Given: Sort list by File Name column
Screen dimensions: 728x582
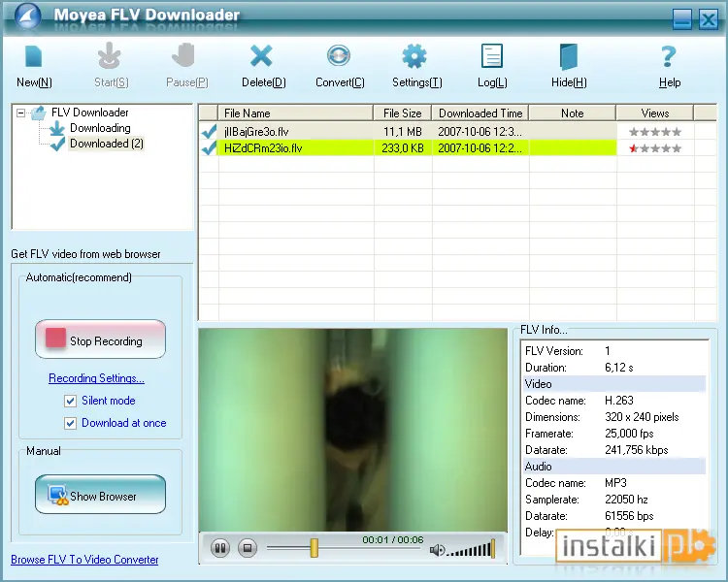Looking at the screenshot, I should (x=295, y=113).
